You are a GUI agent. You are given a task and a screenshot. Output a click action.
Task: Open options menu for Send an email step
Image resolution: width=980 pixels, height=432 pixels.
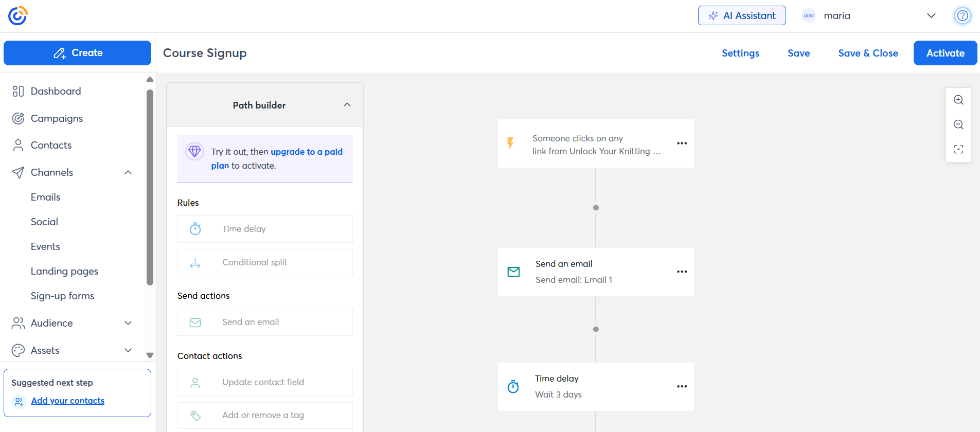[x=682, y=272]
